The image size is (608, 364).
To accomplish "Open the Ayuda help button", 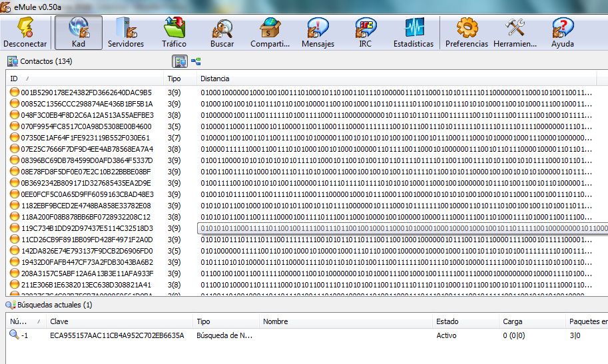I will tap(563, 33).
